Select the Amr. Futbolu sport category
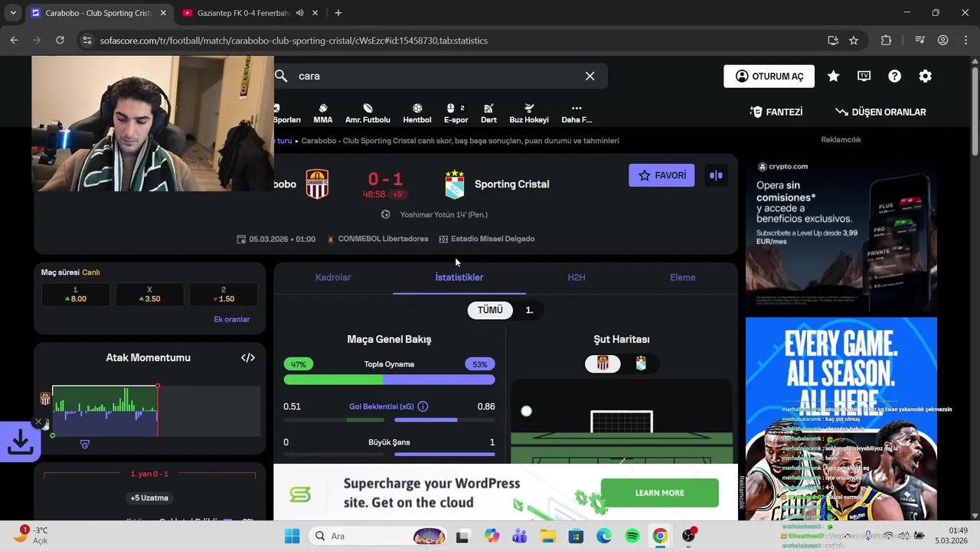980x551 pixels. tap(367, 113)
